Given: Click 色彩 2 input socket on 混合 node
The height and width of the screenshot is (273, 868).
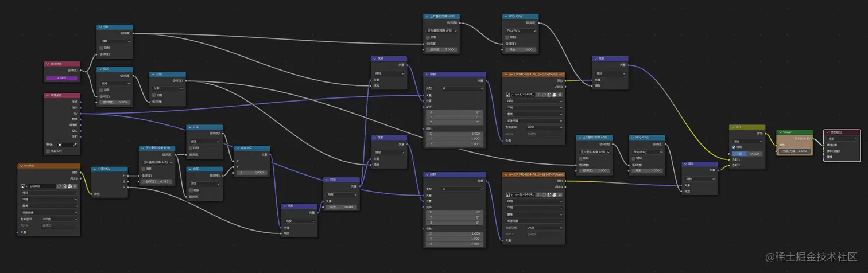Looking at the screenshot, I should pyautogui.click(x=729, y=165).
